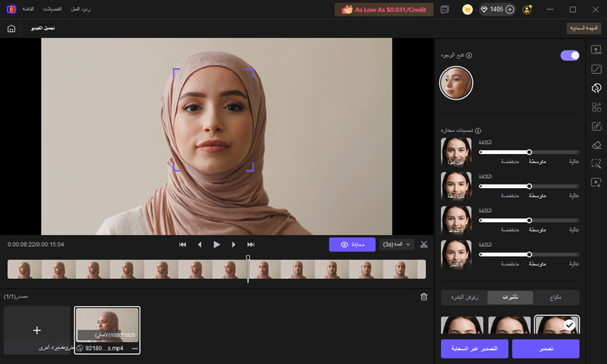Open the المهمة السحابية cloud task button

click(584, 28)
